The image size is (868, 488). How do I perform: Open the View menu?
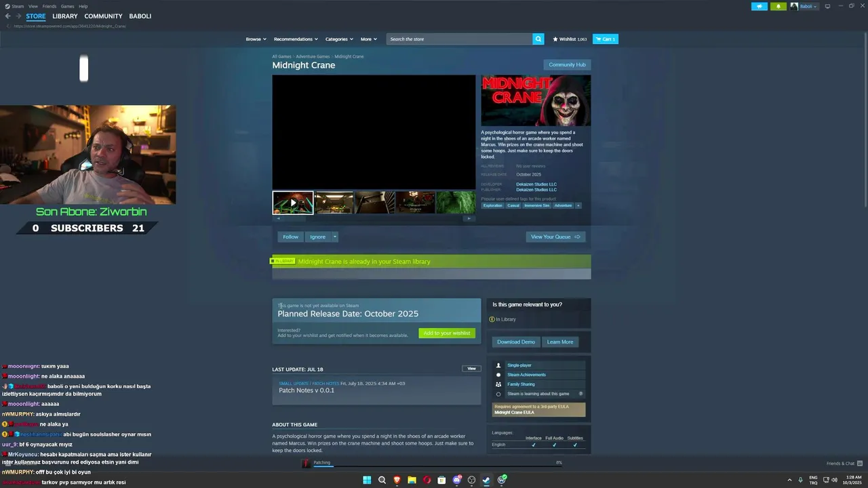pos(33,6)
